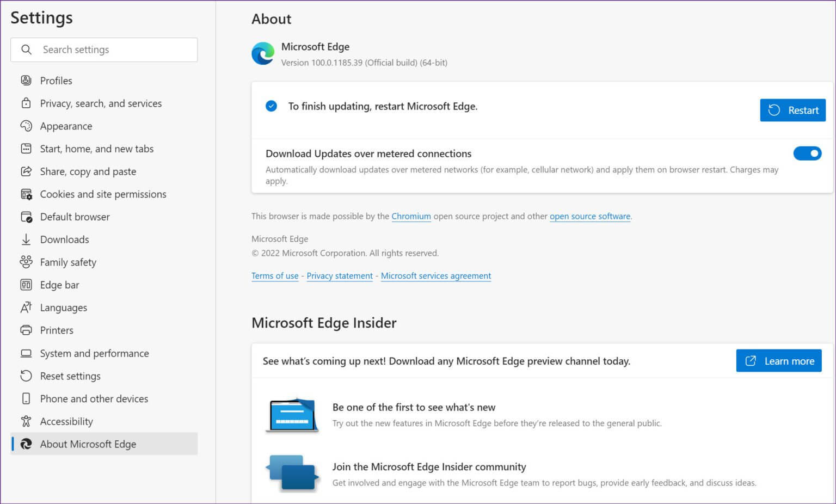Click the Languages icon
The width and height of the screenshot is (836, 504).
26,308
